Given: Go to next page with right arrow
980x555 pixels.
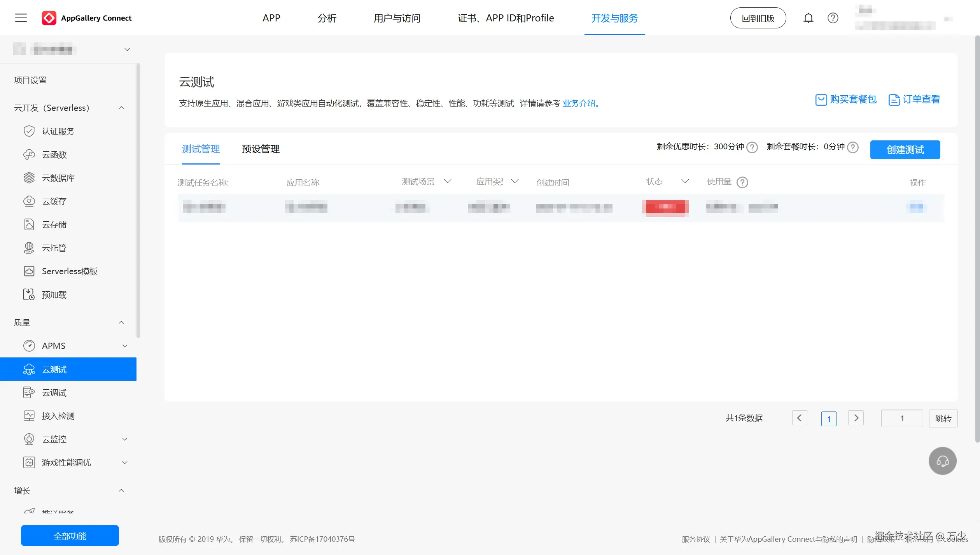Looking at the screenshot, I should [x=856, y=418].
